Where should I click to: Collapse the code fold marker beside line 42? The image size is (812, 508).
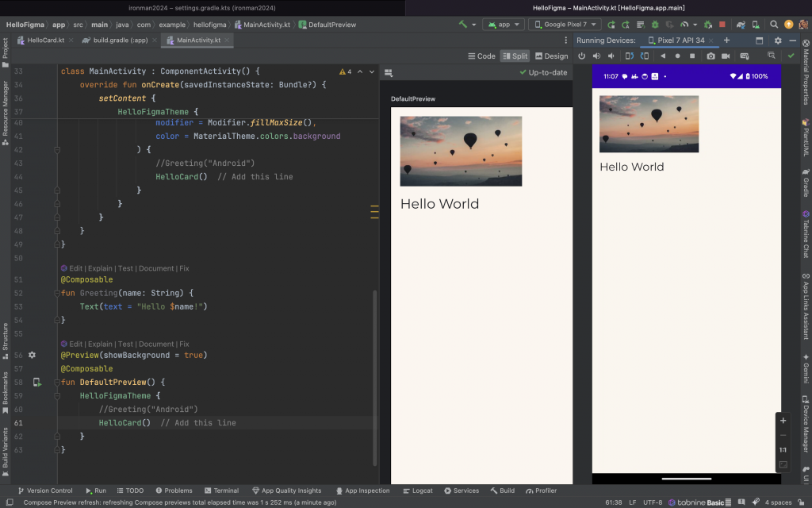point(57,149)
